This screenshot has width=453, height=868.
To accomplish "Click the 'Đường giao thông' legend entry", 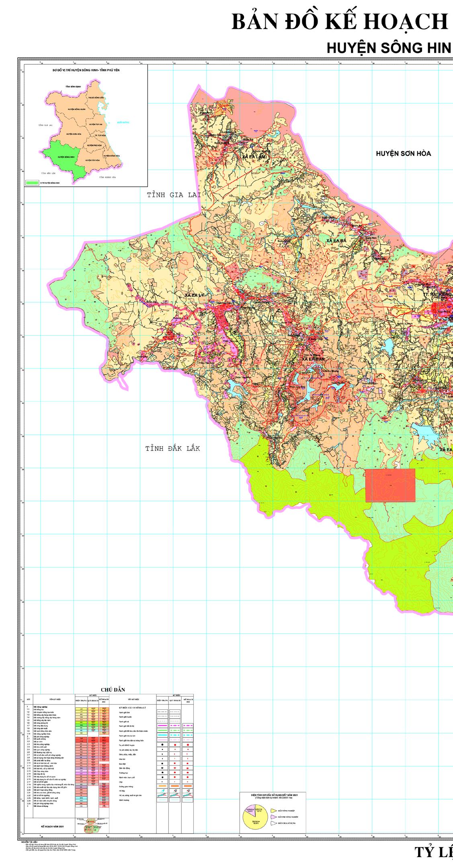I will (x=127, y=786).
